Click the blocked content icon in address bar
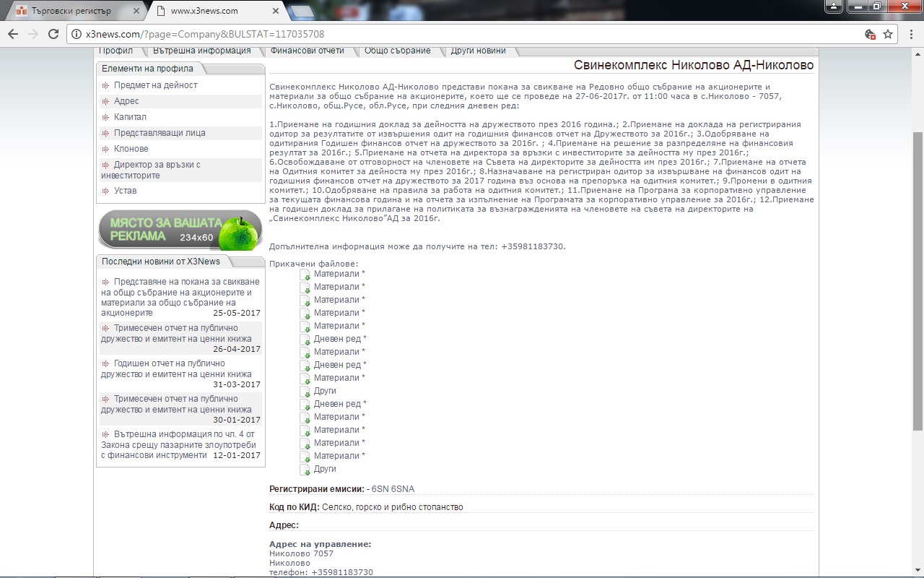This screenshot has height=578, width=924. click(870, 34)
